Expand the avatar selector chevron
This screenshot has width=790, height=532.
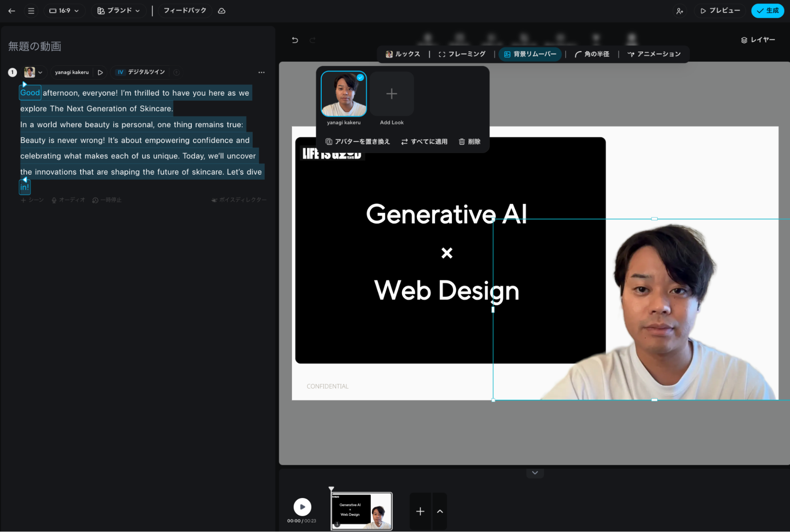tap(40, 72)
